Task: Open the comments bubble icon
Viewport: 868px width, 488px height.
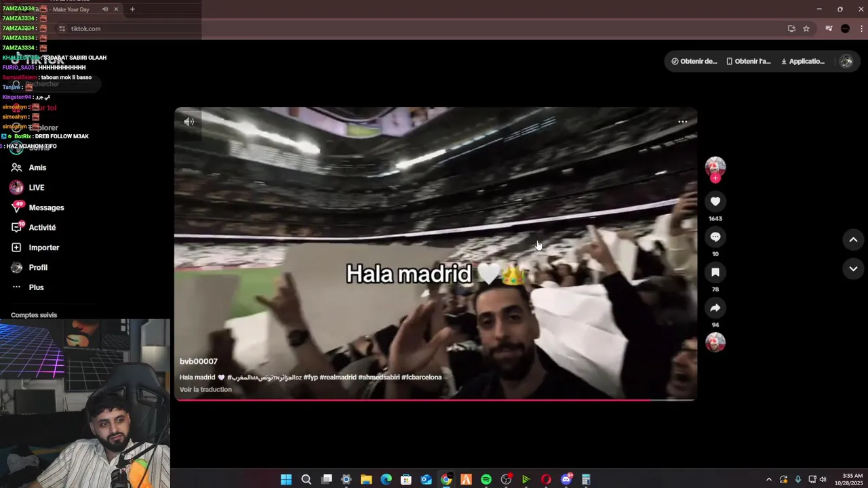Action: (715, 237)
